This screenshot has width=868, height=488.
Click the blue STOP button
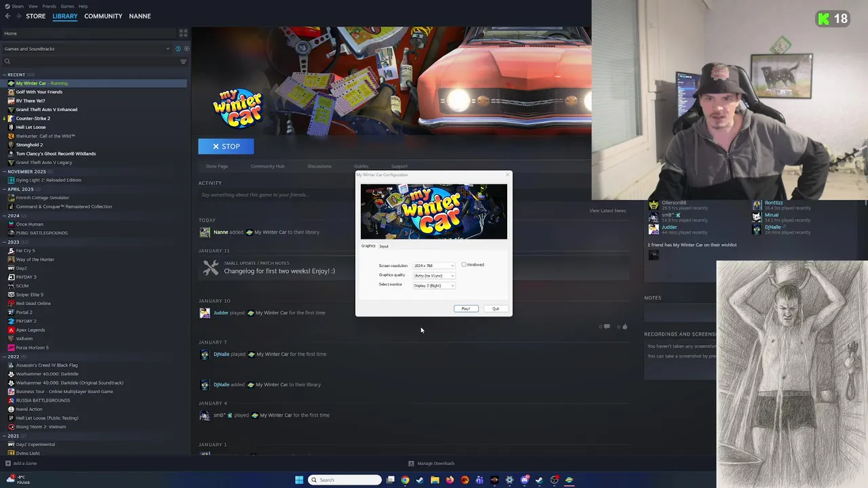point(226,146)
